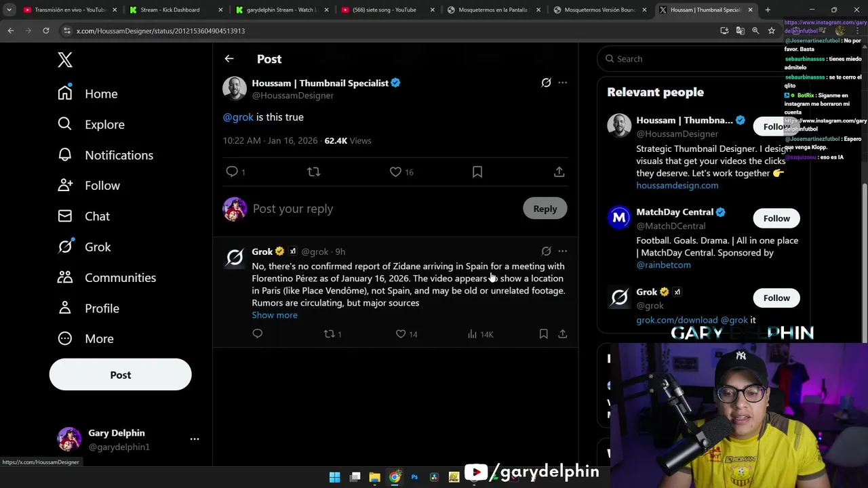Reload the page
Viewport: 868px width, 488px height.
point(45,30)
